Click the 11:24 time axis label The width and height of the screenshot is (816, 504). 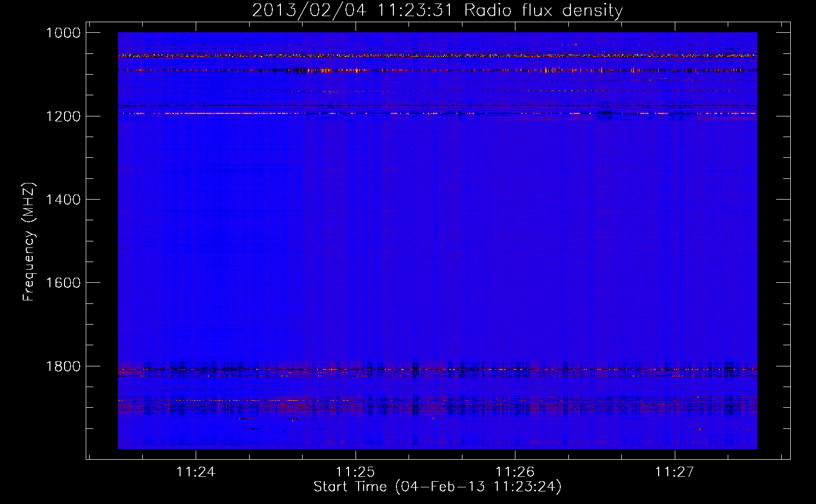coord(196,472)
